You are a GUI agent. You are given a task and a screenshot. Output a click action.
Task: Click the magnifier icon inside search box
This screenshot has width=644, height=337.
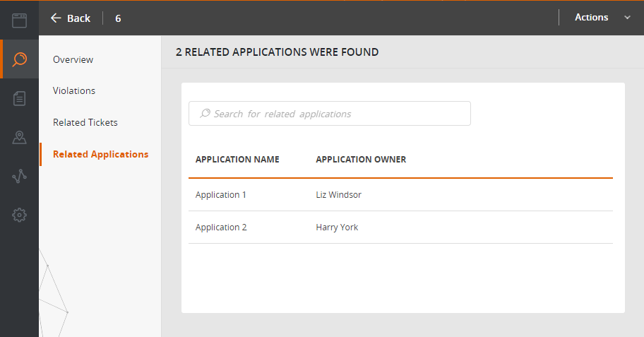[205, 114]
